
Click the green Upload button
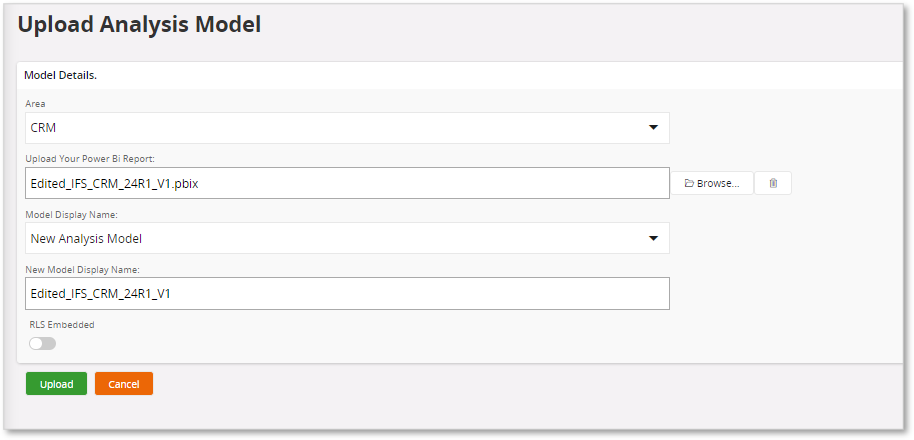pyautogui.click(x=57, y=384)
